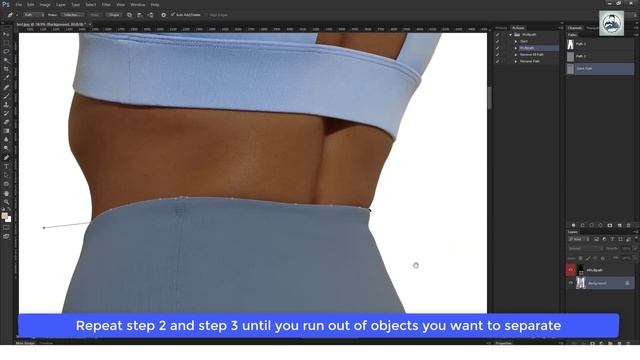This screenshot has width=640, height=360.
Task: Toggle checkmark for the last action in list
Action: [498, 61]
